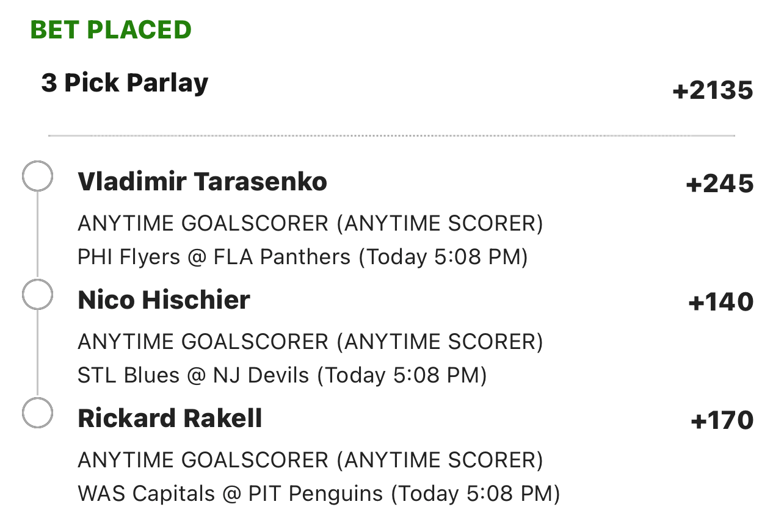Image resolution: width=784 pixels, height=532 pixels.
Task: Click the +2135 parlay odds
Action: pos(713,91)
